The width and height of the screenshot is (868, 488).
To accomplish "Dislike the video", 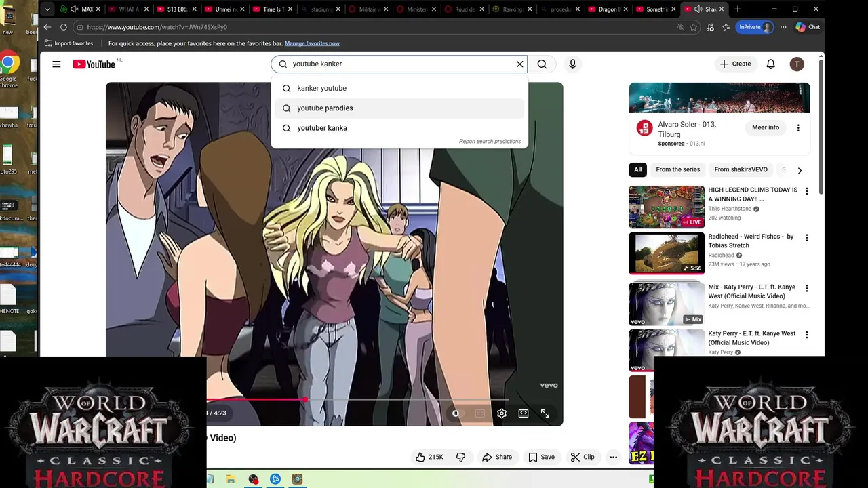I will pos(460,457).
